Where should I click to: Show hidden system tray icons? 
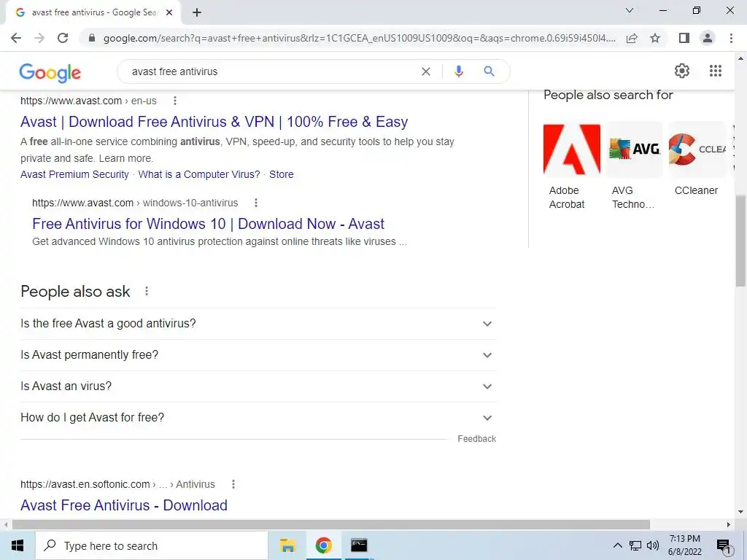(617, 545)
